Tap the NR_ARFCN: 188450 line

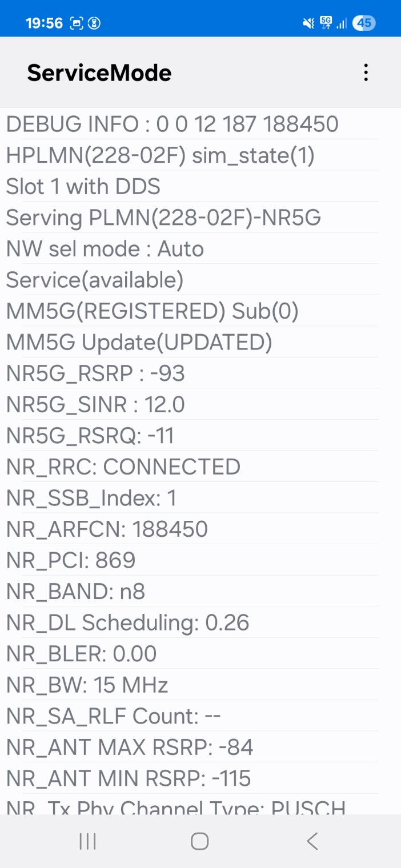107,529
